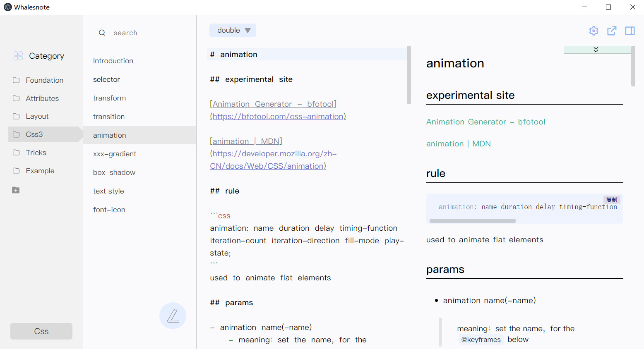Click the pencil new note button
Screen dimensions: 644x349
173,316
